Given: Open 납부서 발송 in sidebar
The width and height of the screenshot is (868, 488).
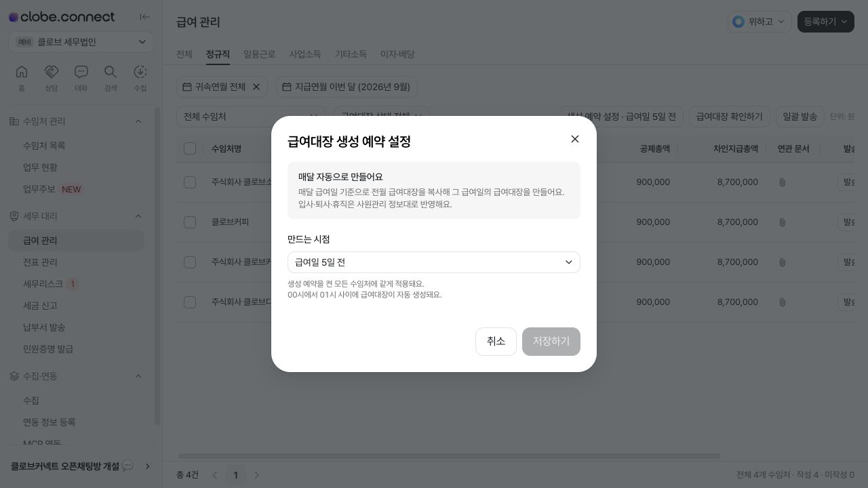Looking at the screenshot, I should coord(76,327).
